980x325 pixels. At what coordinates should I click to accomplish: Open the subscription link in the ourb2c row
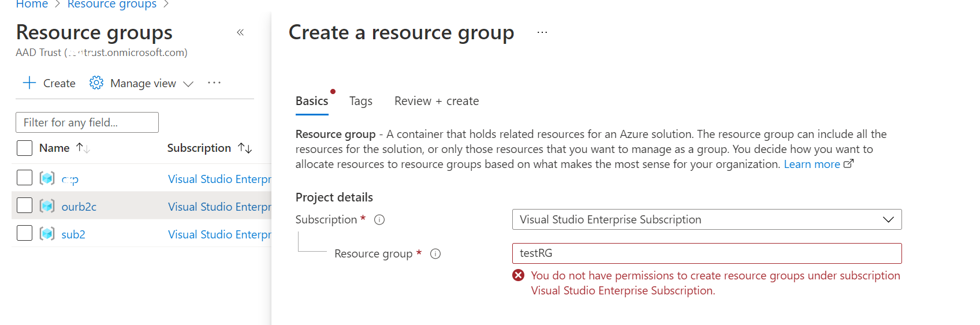(x=219, y=207)
